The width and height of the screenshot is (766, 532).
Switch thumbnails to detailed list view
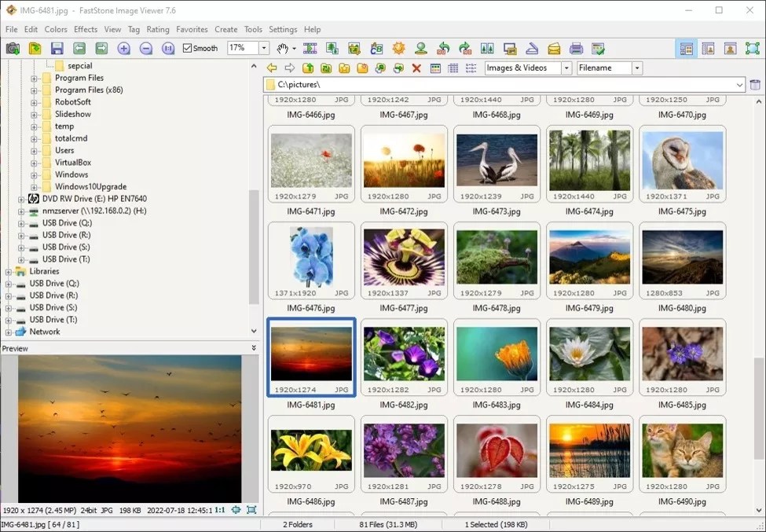[453, 68]
